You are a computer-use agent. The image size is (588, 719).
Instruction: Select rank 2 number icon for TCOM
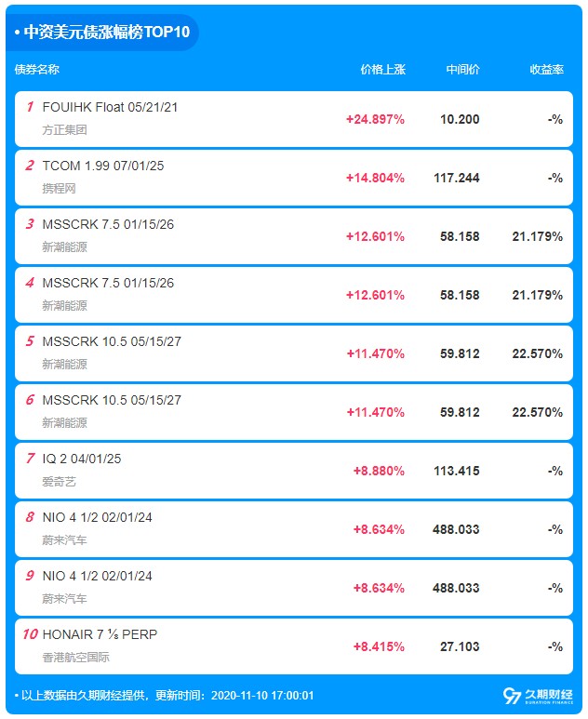[x=30, y=166]
